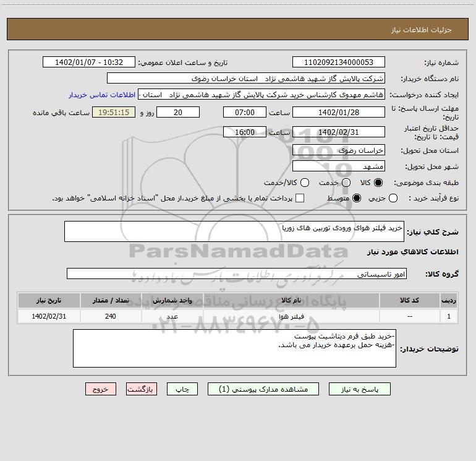The image size is (476, 461).
Task: Click the بازگشت back button
Action: [142, 389]
